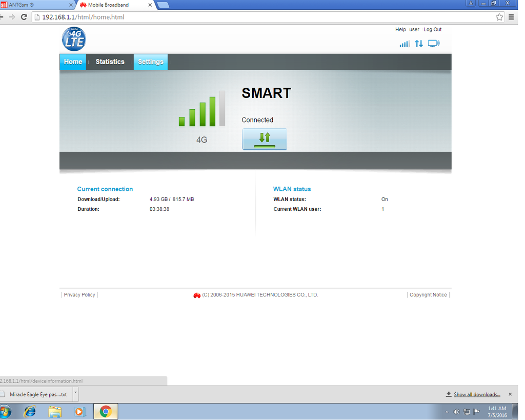Viewport: 525px width, 420px height.
Task: Open the Settings tab
Action: [x=150, y=62]
